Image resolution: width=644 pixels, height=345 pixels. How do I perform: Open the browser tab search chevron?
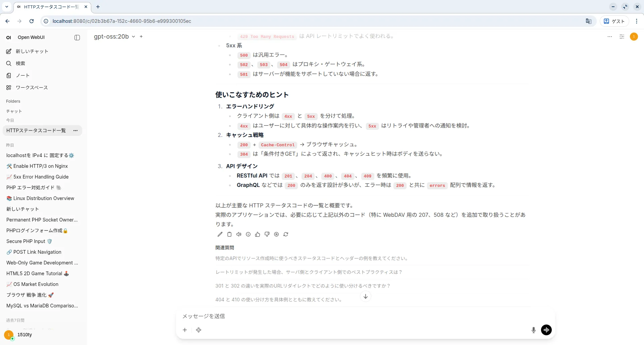pos(6,7)
